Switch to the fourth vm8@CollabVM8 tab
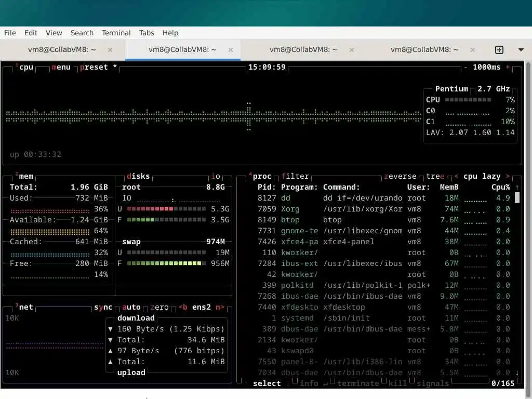Image resolution: width=532 pixels, height=399 pixels. [425, 50]
